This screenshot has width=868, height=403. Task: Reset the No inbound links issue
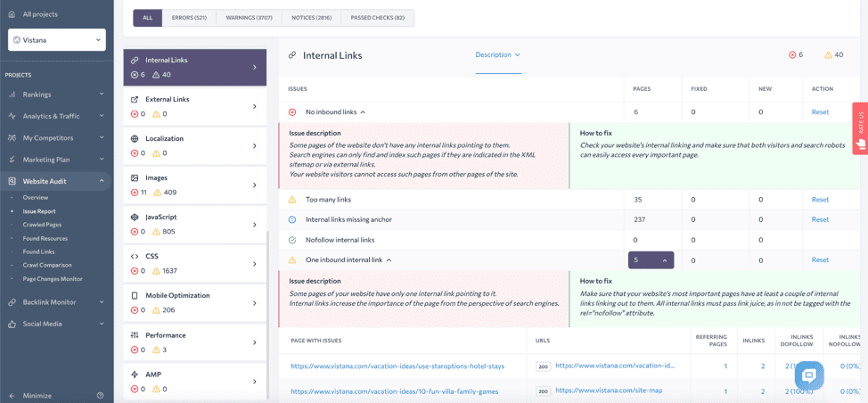[x=820, y=111]
